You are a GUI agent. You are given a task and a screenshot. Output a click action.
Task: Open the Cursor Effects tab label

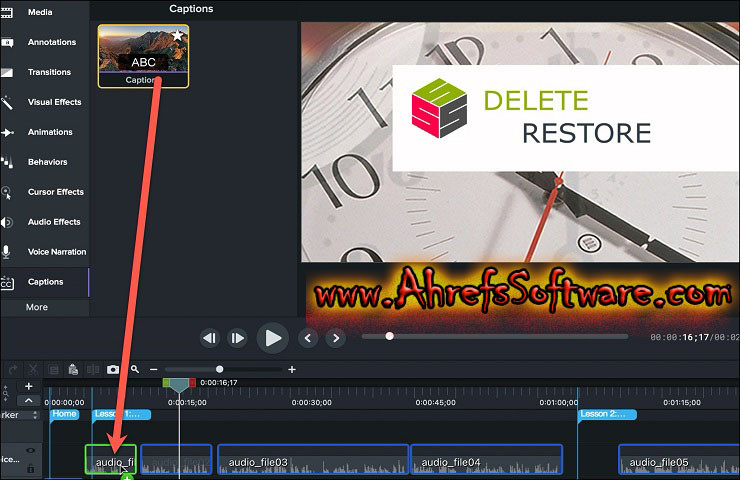(x=56, y=192)
